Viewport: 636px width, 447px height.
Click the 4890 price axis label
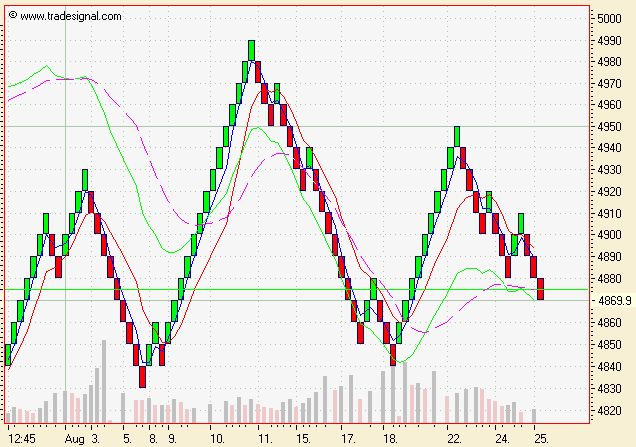click(x=609, y=256)
